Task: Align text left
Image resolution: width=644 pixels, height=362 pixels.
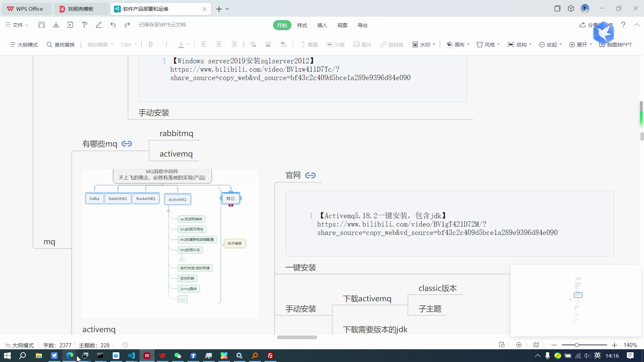Action: point(204,44)
